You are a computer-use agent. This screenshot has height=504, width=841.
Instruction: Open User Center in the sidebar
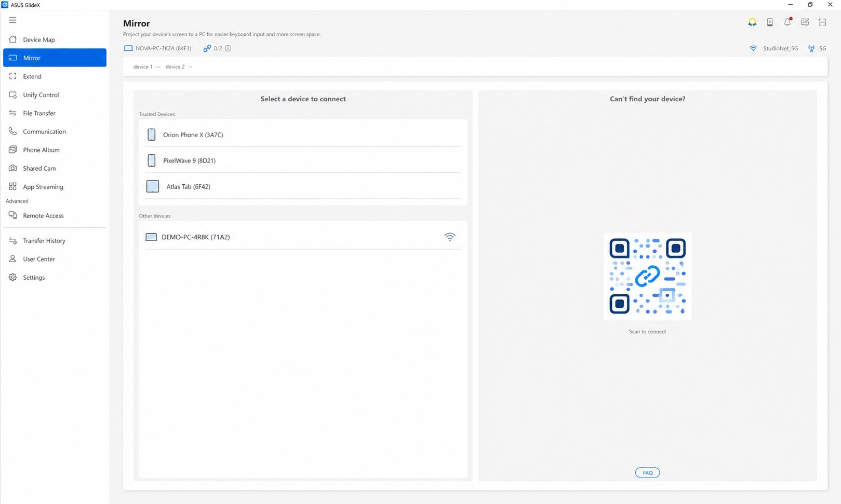(x=55, y=259)
